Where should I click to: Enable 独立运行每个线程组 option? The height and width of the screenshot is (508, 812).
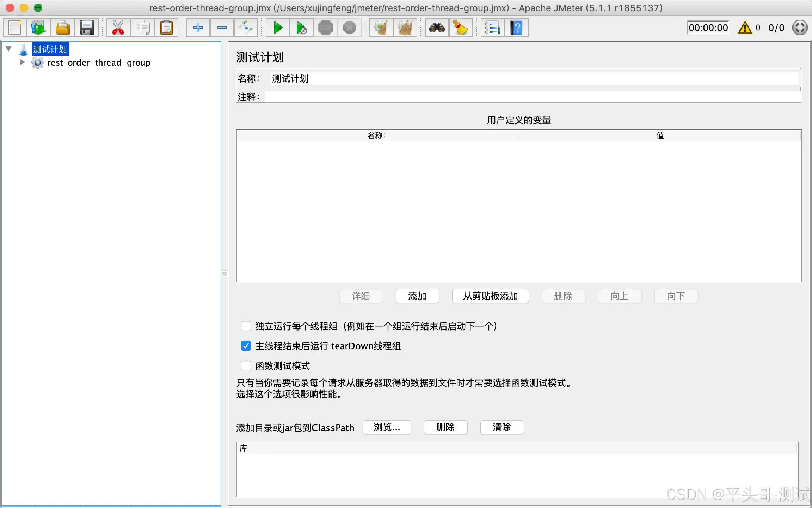tap(246, 326)
